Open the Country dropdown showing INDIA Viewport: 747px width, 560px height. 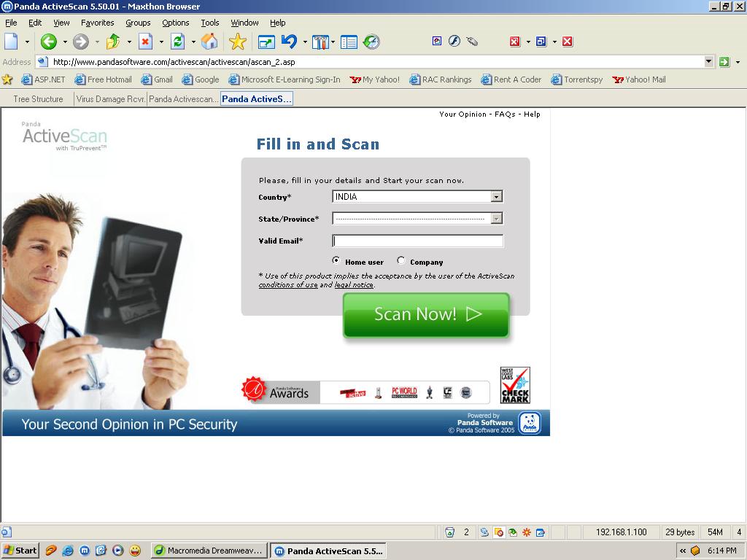pyautogui.click(x=417, y=197)
